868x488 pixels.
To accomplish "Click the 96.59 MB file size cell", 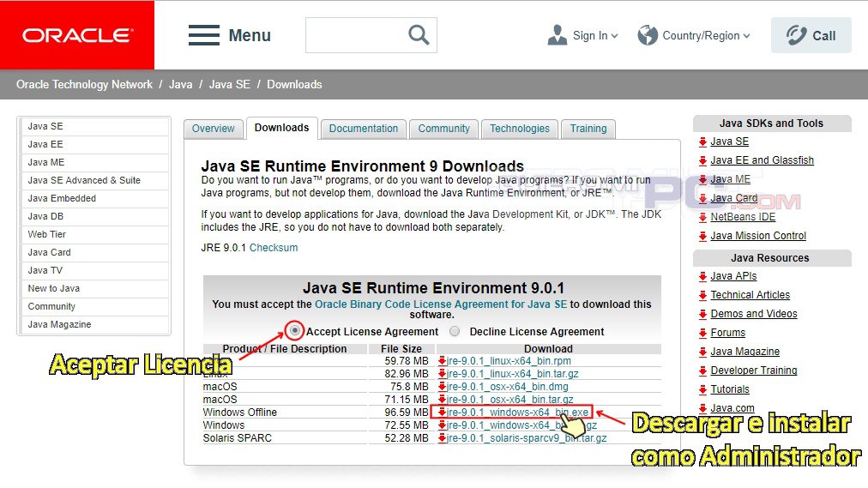I will (x=407, y=413).
